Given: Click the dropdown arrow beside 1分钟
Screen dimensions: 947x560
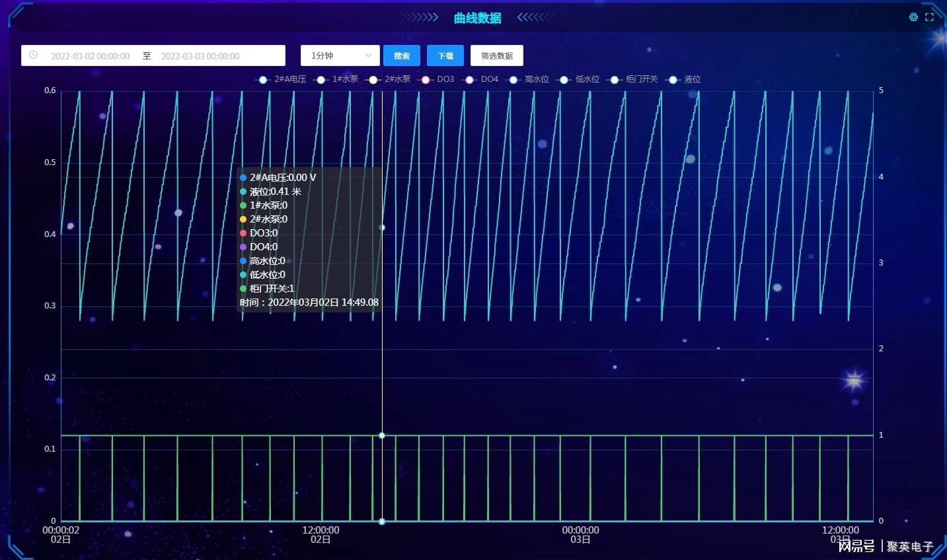Looking at the screenshot, I should tap(368, 56).
